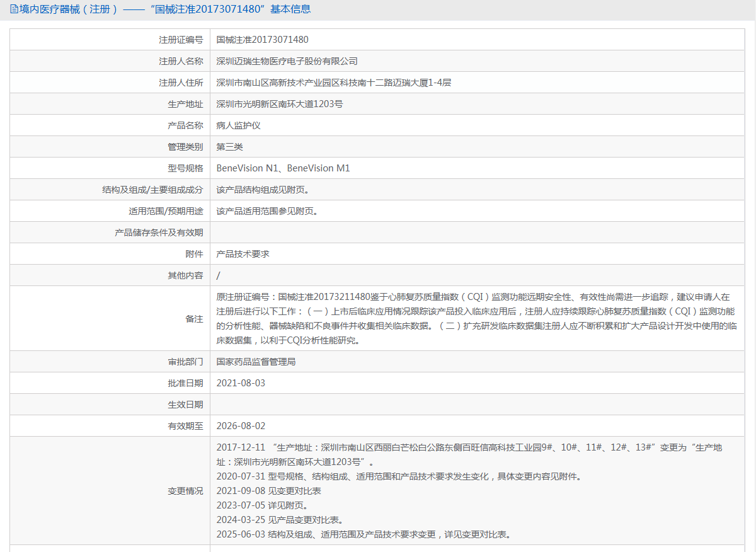Select the 2017-12-11 production address change entry
The width and height of the screenshot is (756, 552).
click(x=469, y=455)
